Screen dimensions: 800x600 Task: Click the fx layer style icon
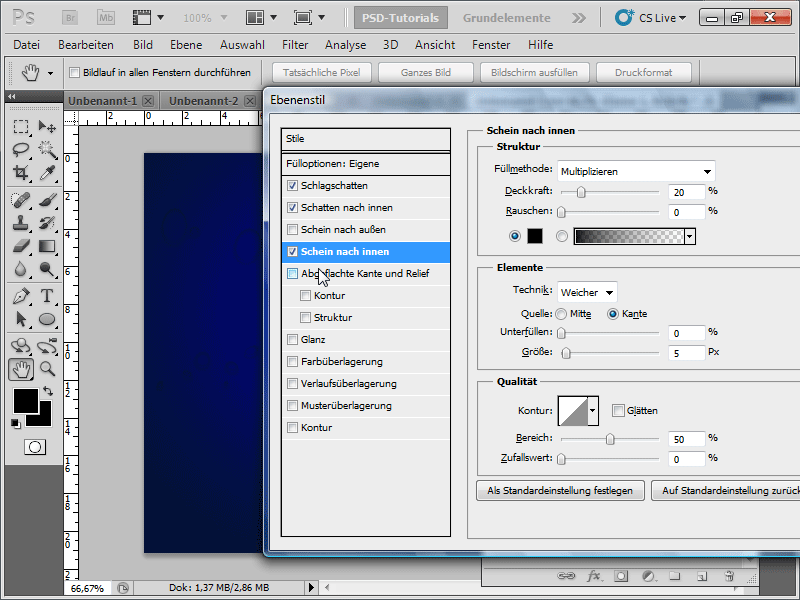coord(593,576)
